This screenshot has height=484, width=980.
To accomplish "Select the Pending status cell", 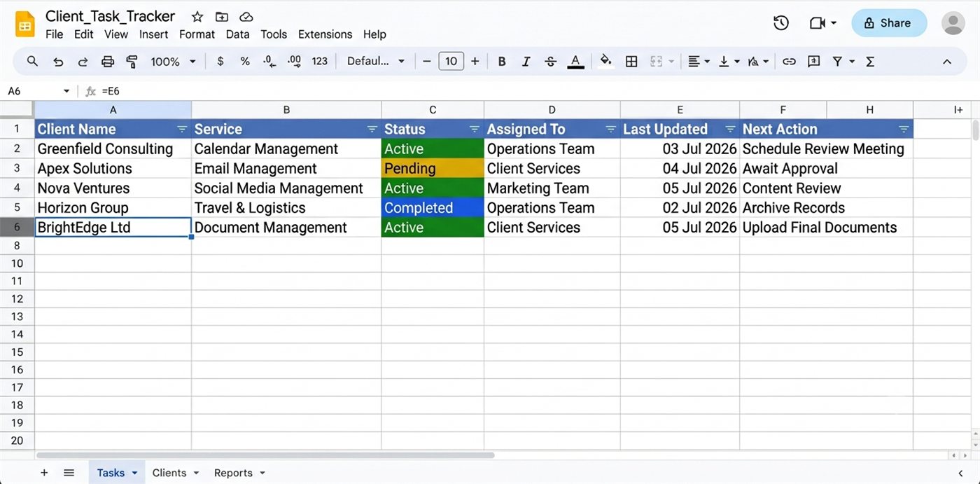I will point(433,169).
